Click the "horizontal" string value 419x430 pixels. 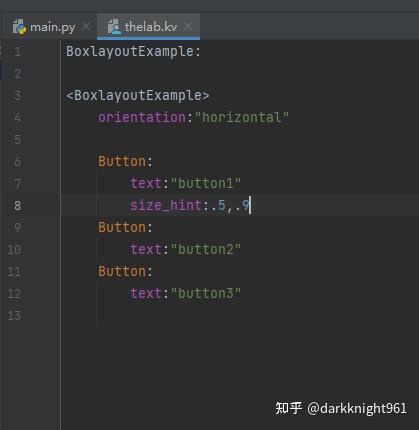pyautogui.click(x=242, y=117)
